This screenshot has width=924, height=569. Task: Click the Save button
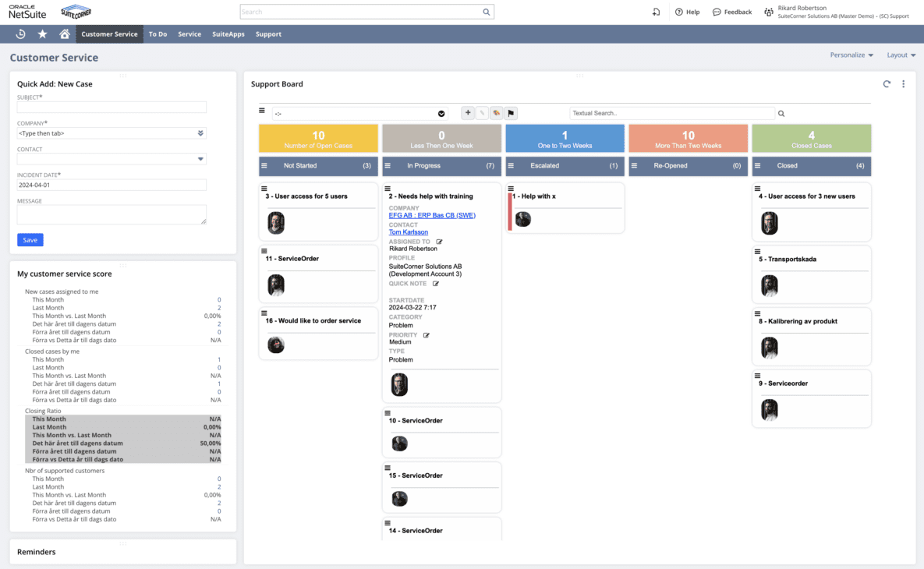[30, 240]
